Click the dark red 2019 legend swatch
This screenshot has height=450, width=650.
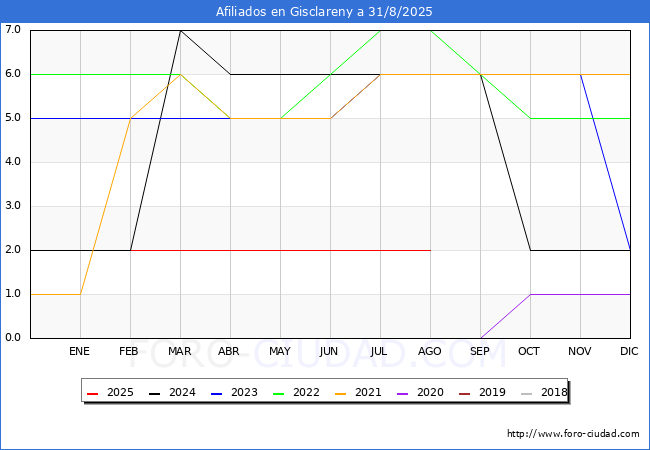[465, 394]
